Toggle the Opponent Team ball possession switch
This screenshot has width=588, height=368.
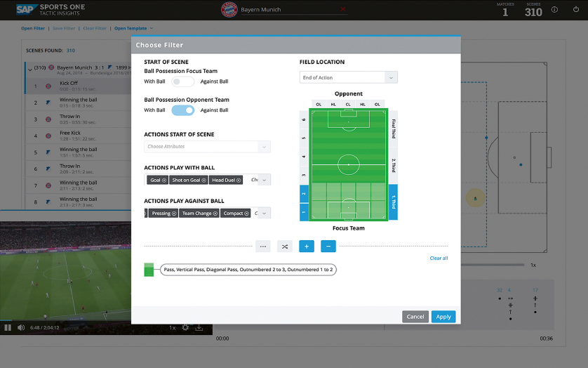(182, 110)
